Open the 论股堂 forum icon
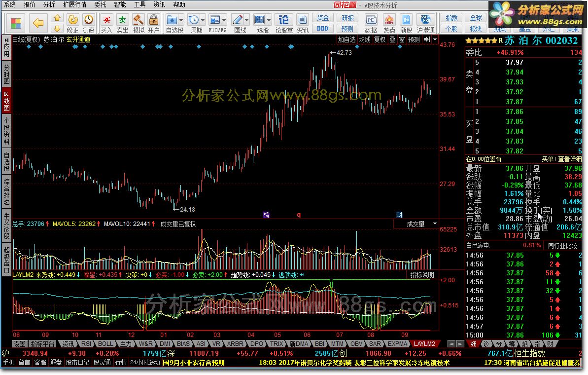The height and width of the screenshot is (375, 588). 284,23
